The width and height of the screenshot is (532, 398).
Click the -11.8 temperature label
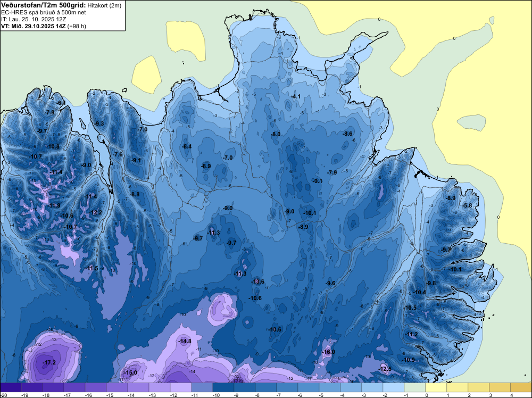[x=54, y=205]
